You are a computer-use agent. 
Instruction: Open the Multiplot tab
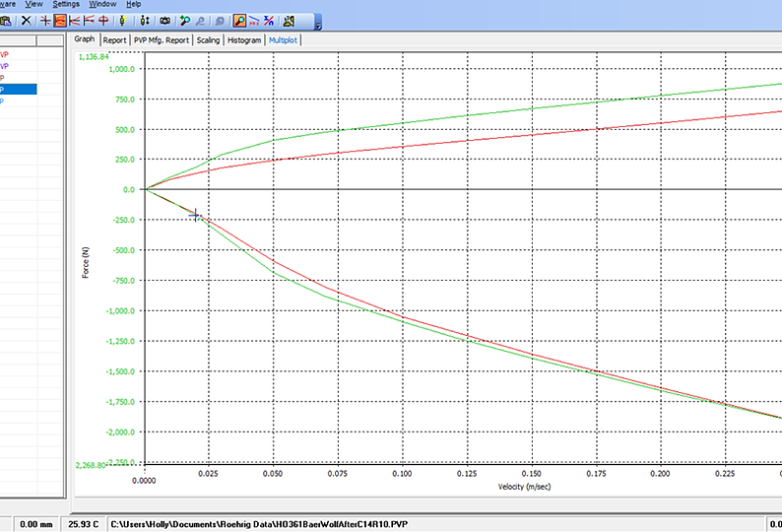pyautogui.click(x=283, y=40)
